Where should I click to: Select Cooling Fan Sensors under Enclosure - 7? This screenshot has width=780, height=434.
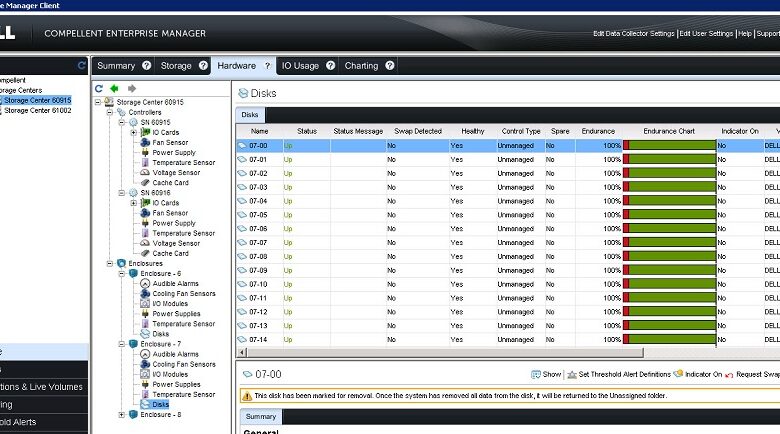click(184, 364)
